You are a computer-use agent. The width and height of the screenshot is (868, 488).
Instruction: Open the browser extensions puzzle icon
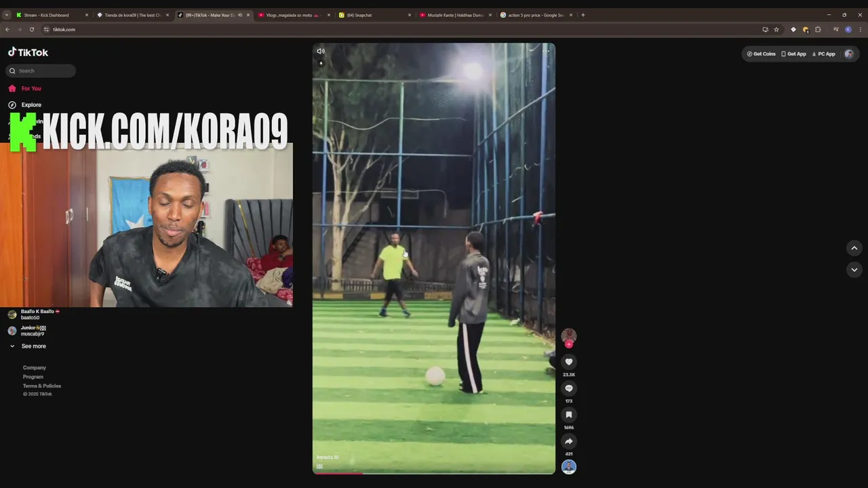(x=818, y=29)
